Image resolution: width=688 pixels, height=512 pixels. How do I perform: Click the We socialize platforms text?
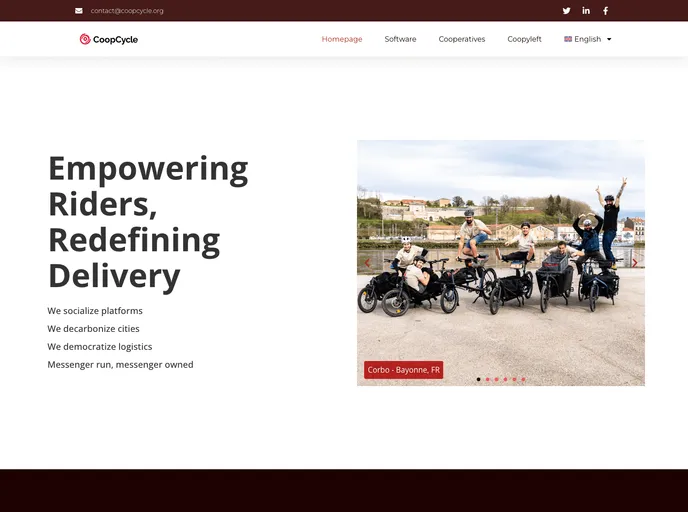(x=95, y=311)
